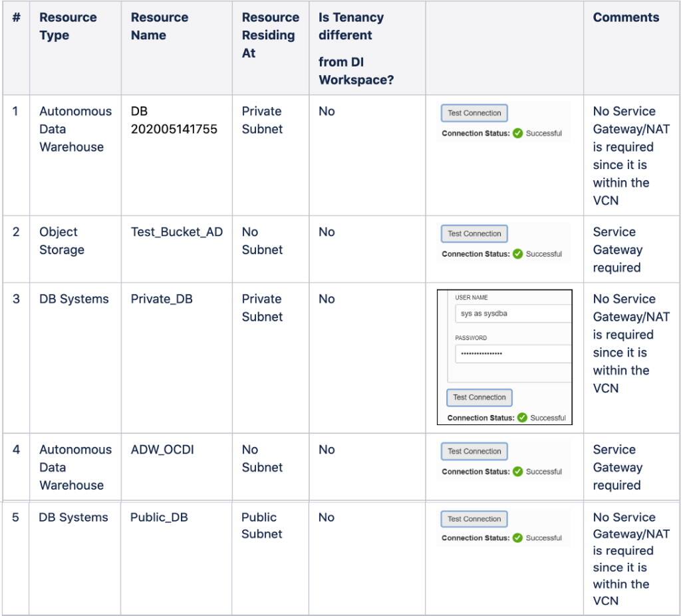The image size is (681, 616).
Task: Click the green checkmark in Public_DB row
Action: tap(518, 538)
